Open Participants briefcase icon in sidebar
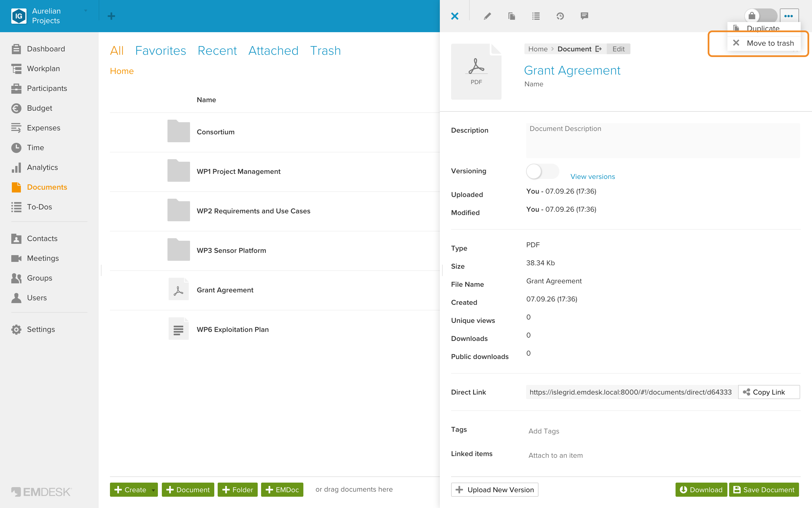This screenshot has height=508, width=812. click(x=16, y=88)
